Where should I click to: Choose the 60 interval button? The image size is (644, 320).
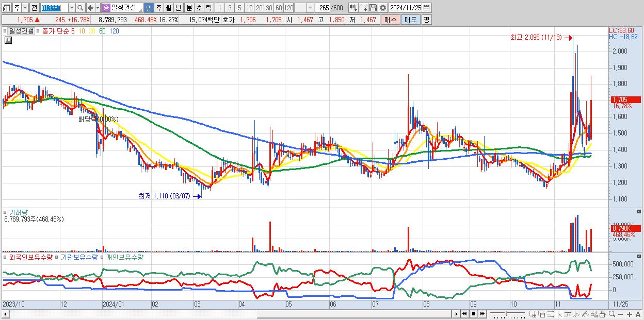279,8
